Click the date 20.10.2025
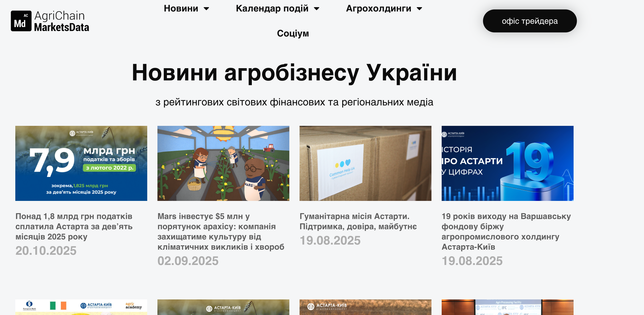644x315 pixels. pos(46,251)
